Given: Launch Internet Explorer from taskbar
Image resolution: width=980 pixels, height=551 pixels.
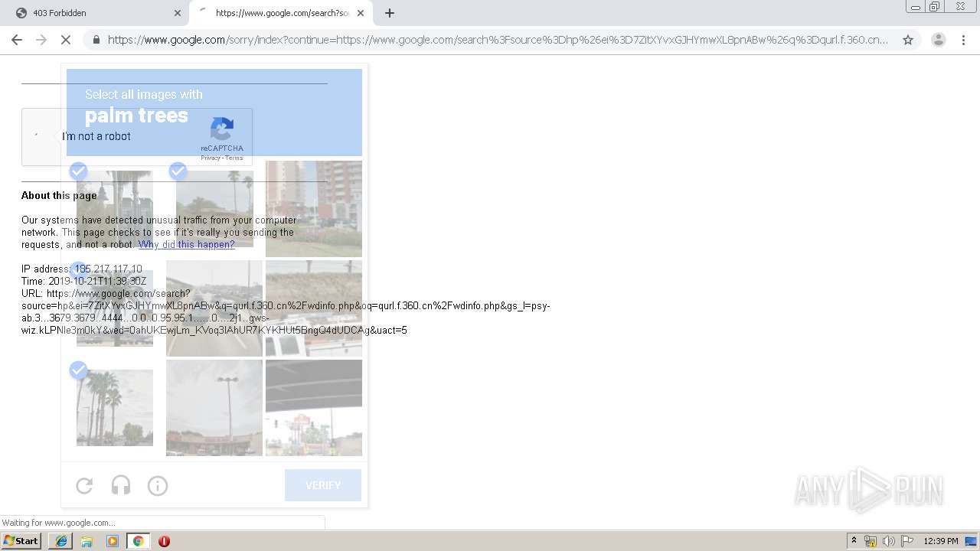Looking at the screenshot, I should pyautogui.click(x=60, y=541).
